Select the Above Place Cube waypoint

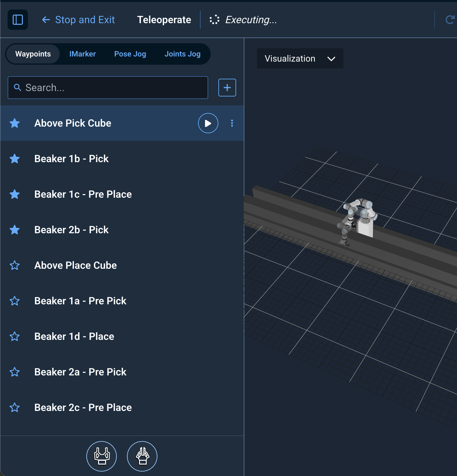point(122,265)
